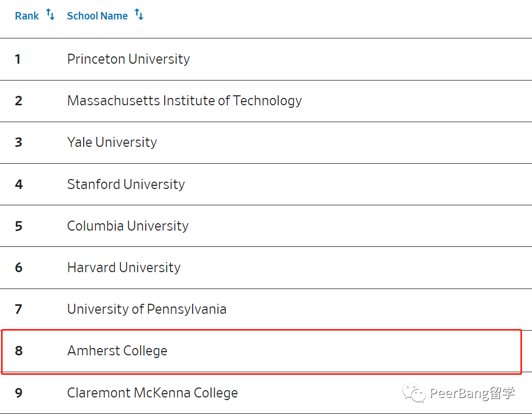Sort table by Rank header
The height and width of the screenshot is (418, 532).
27,16
